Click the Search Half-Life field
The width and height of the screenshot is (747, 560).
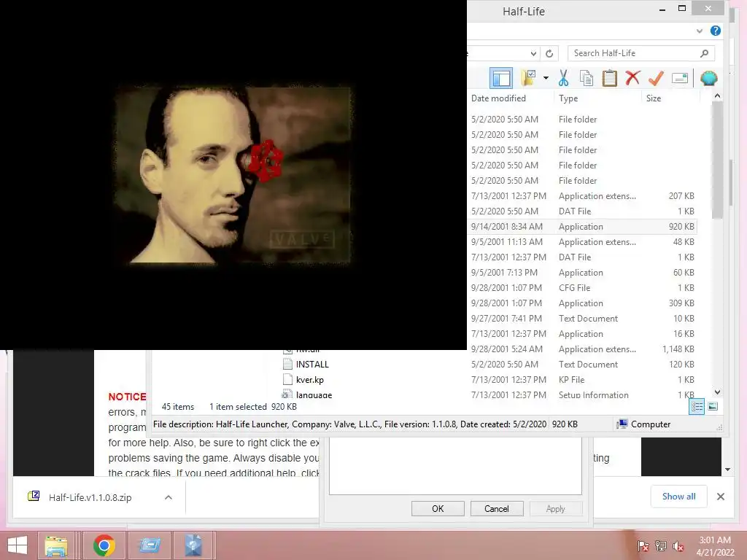coord(641,53)
